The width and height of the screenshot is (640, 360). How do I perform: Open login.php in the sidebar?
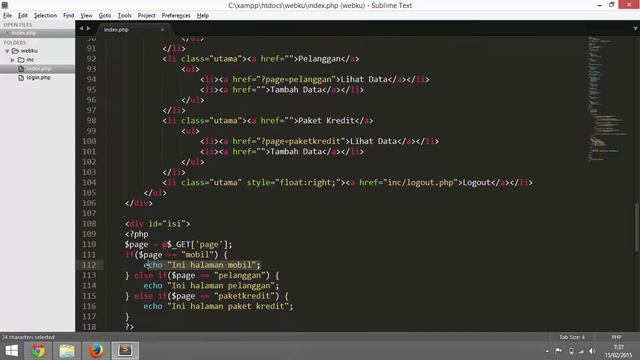[38, 77]
